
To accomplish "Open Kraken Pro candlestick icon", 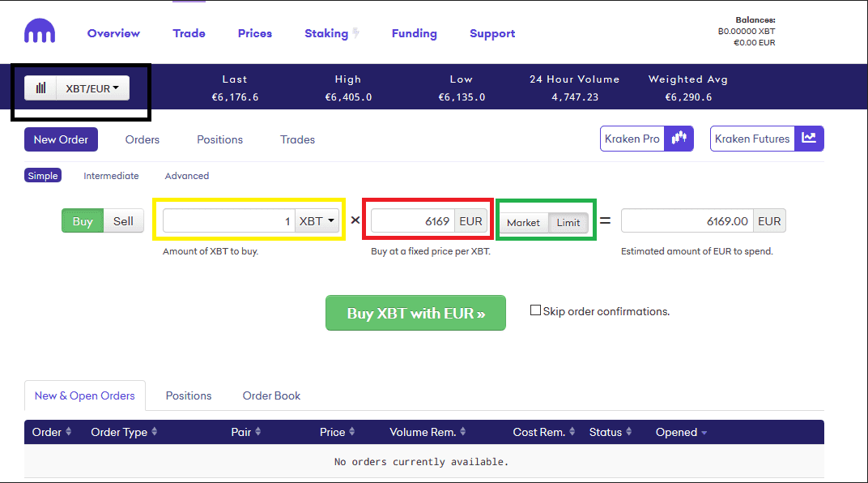I will (679, 139).
